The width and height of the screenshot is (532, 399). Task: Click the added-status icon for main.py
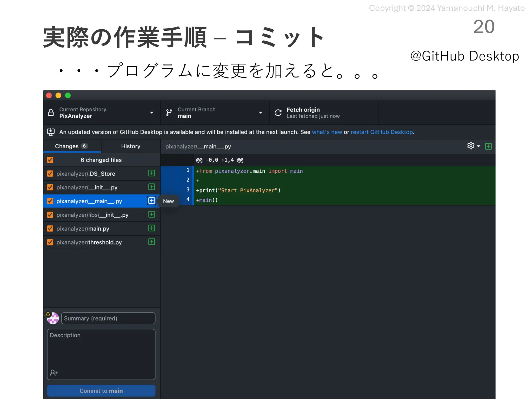point(152,228)
